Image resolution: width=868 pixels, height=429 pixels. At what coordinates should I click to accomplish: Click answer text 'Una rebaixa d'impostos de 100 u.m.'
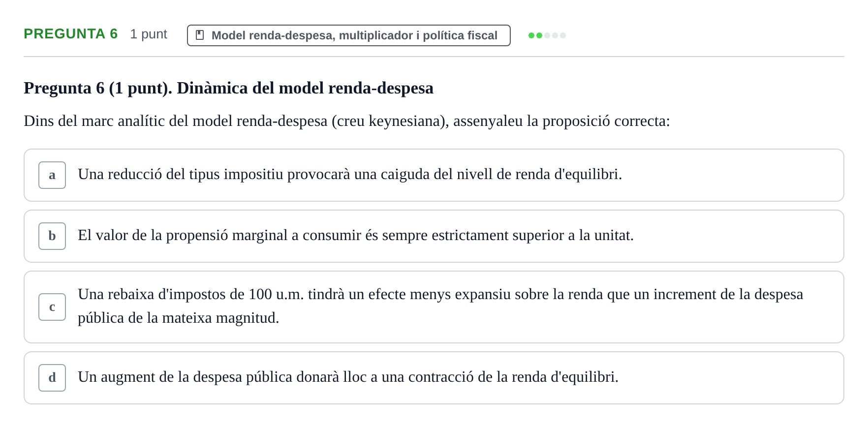(440, 306)
